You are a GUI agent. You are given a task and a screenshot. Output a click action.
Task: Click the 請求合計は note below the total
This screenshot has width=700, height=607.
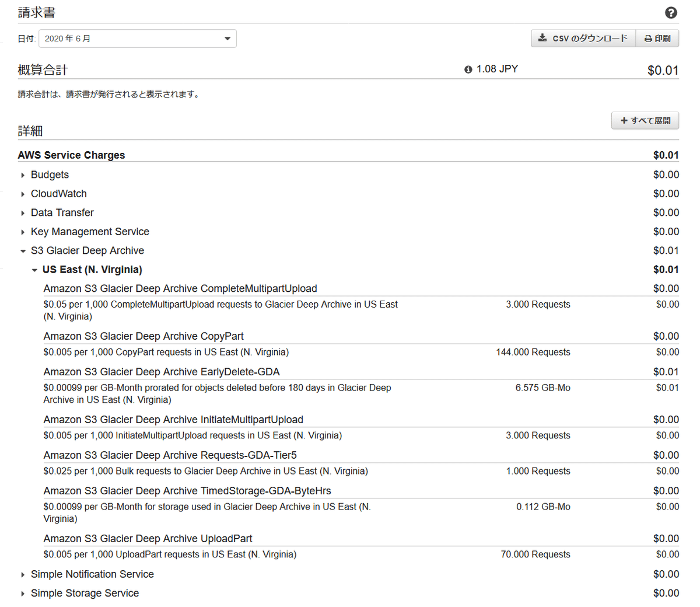(109, 94)
